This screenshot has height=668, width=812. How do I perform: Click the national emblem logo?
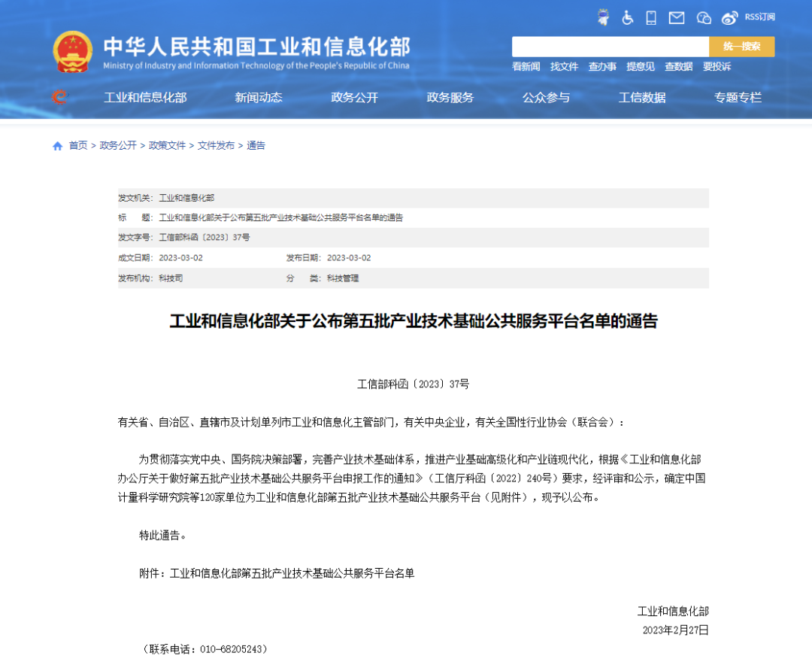[72, 52]
